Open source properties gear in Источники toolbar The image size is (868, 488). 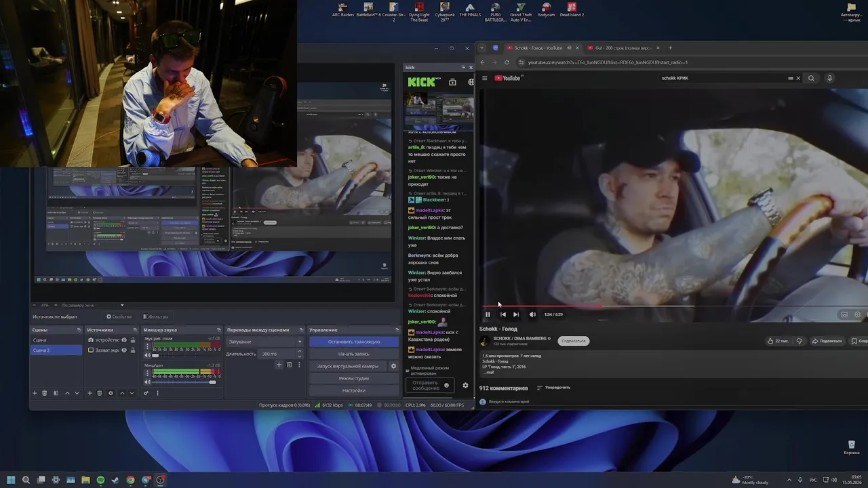pyautogui.click(x=111, y=393)
